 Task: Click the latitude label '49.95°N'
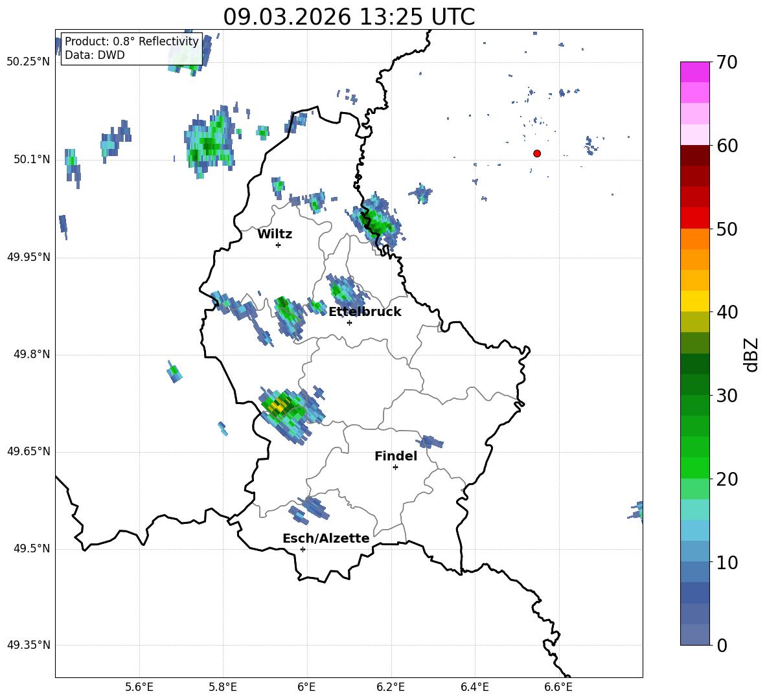click(x=29, y=256)
